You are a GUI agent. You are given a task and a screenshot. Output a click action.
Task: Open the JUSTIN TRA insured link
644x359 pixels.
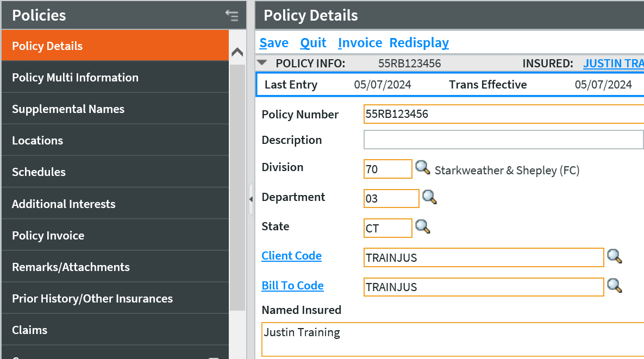point(614,63)
